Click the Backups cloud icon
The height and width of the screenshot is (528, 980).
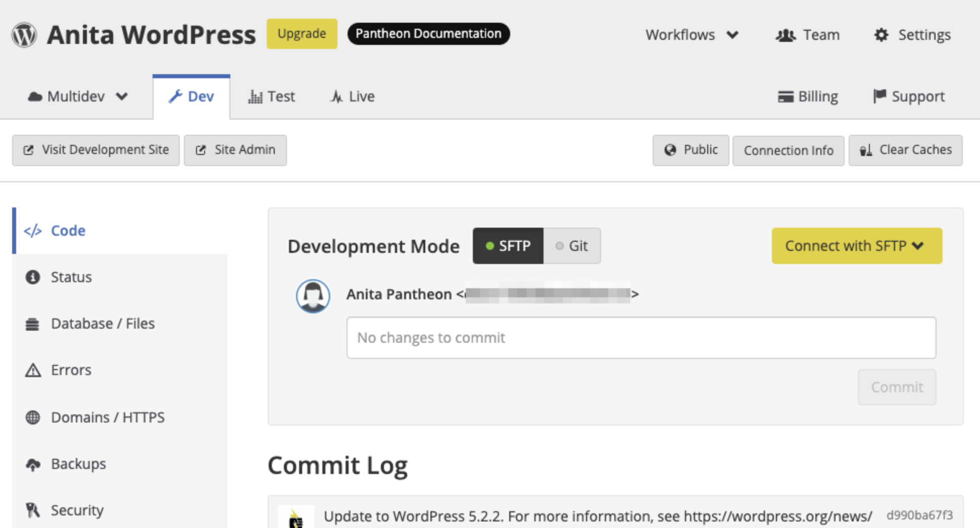[x=33, y=464]
